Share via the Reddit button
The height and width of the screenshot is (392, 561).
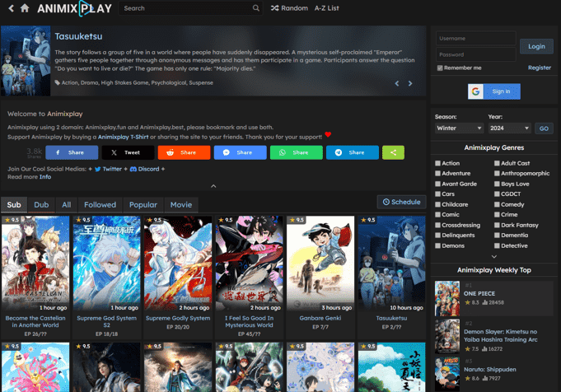point(184,152)
